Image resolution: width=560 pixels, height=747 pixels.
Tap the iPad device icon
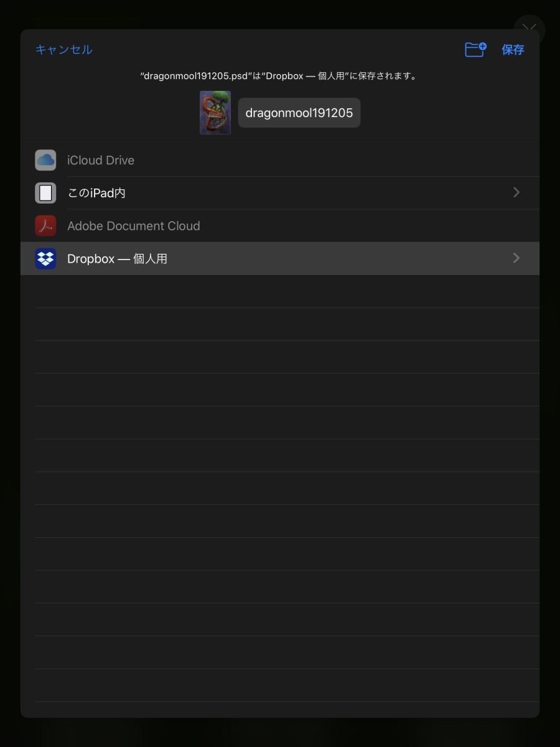pos(45,193)
